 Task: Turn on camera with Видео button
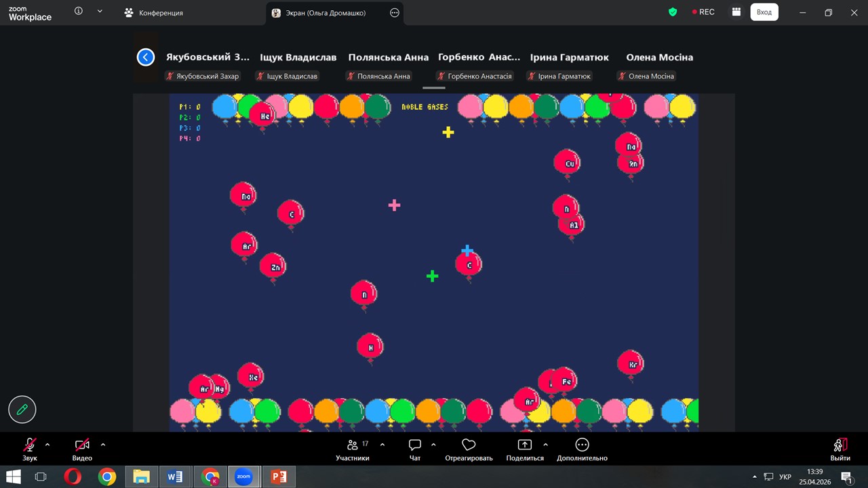click(x=82, y=445)
